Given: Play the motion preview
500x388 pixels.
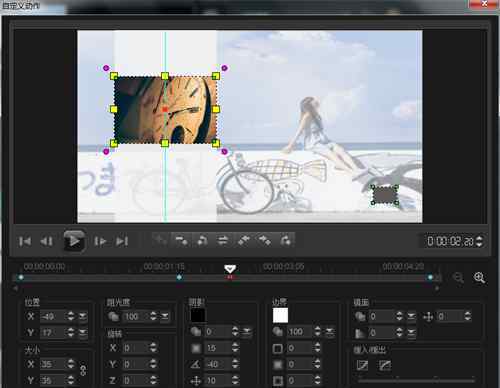Looking at the screenshot, I should tap(74, 241).
